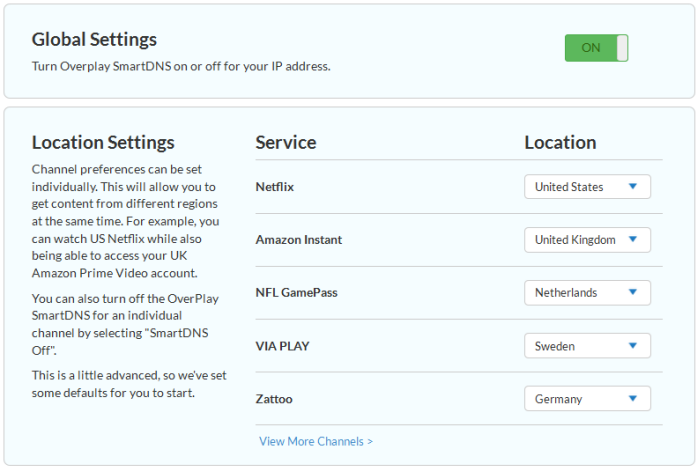Open the Netflix location dropdown showing United States

point(587,187)
